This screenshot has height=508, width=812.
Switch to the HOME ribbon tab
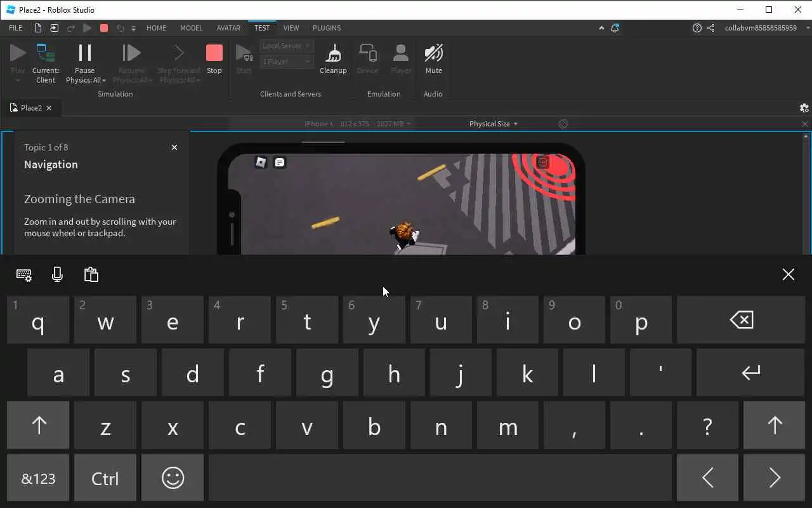156,28
